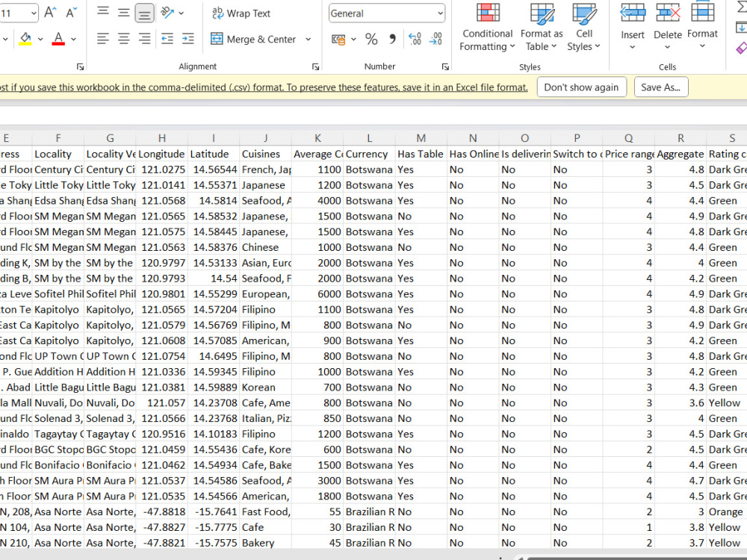Image resolution: width=747 pixels, height=560 pixels.
Task: Click the Don't show again button
Action: point(582,87)
